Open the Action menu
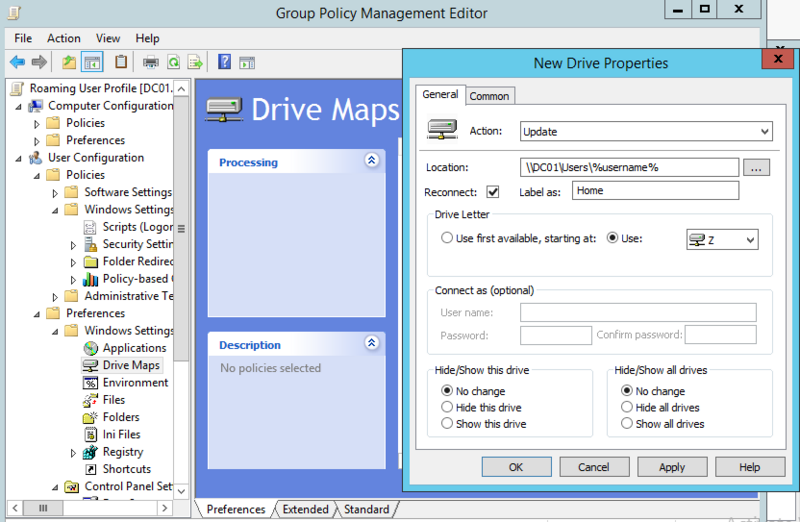 point(64,38)
